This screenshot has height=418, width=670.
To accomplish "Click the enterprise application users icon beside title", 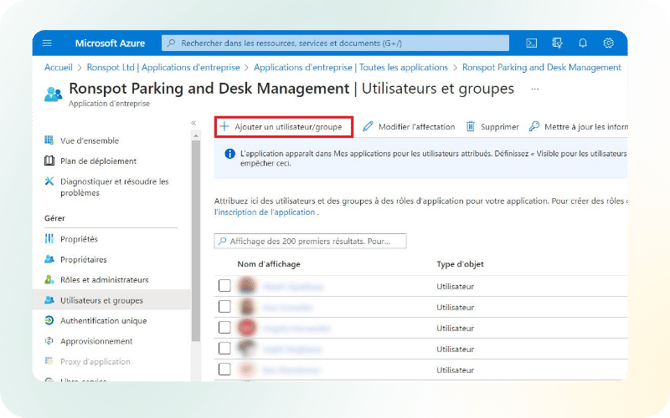I will pyautogui.click(x=53, y=94).
